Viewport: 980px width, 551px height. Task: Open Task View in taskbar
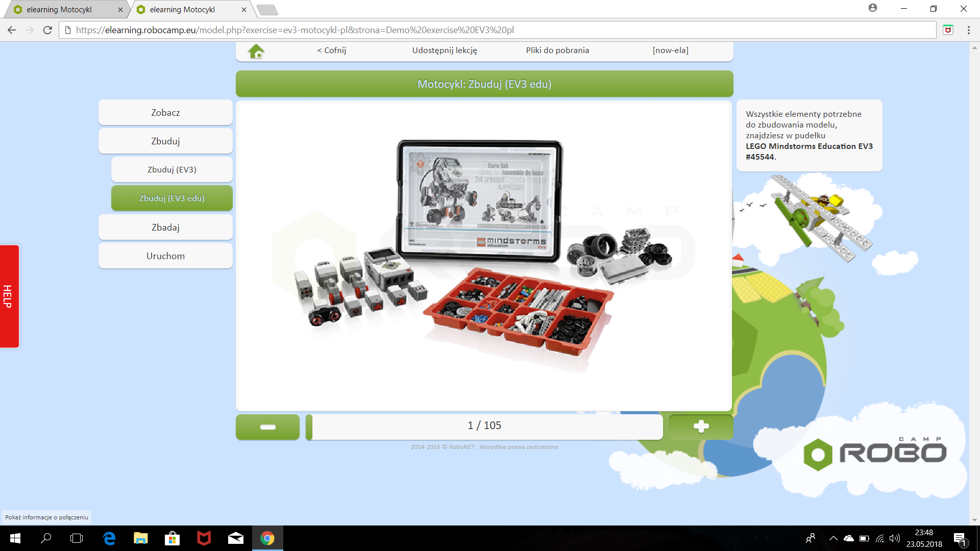[77, 538]
